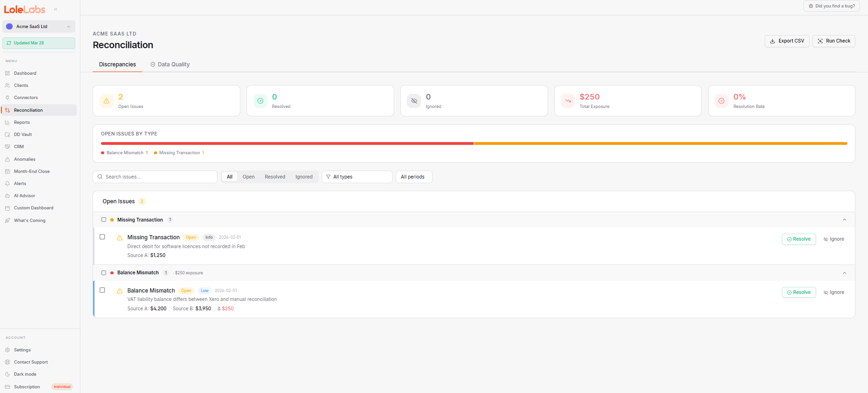This screenshot has height=393, width=868.
Task: Switch to the Data Quality tab
Action: point(170,64)
